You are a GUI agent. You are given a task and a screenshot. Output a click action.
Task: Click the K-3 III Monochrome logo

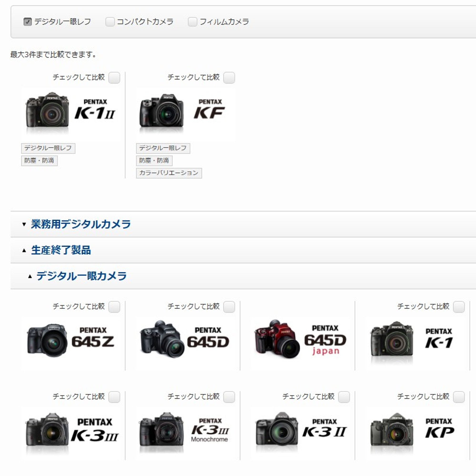[x=210, y=430]
